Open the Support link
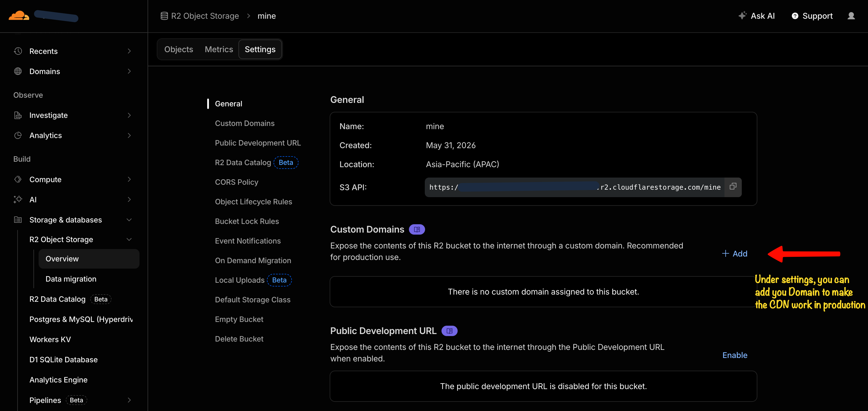 [812, 16]
